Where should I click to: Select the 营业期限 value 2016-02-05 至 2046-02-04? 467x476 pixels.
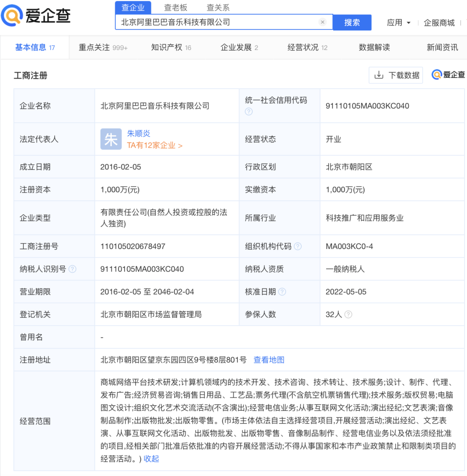point(147,292)
